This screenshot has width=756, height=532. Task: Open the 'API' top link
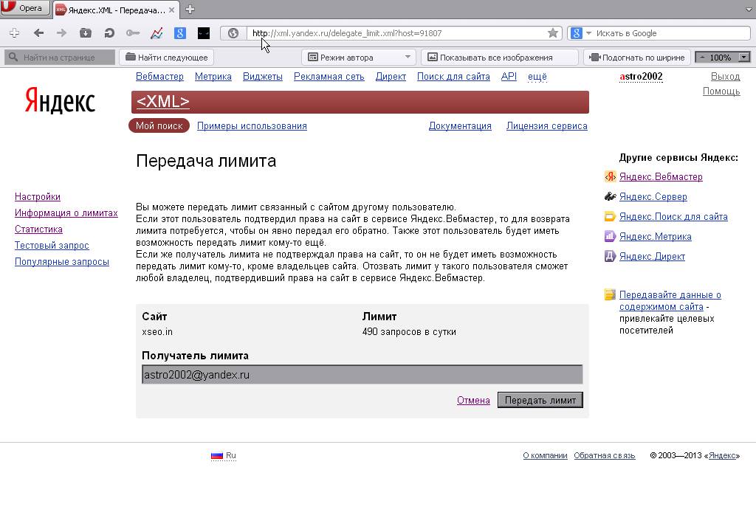tap(509, 77)
